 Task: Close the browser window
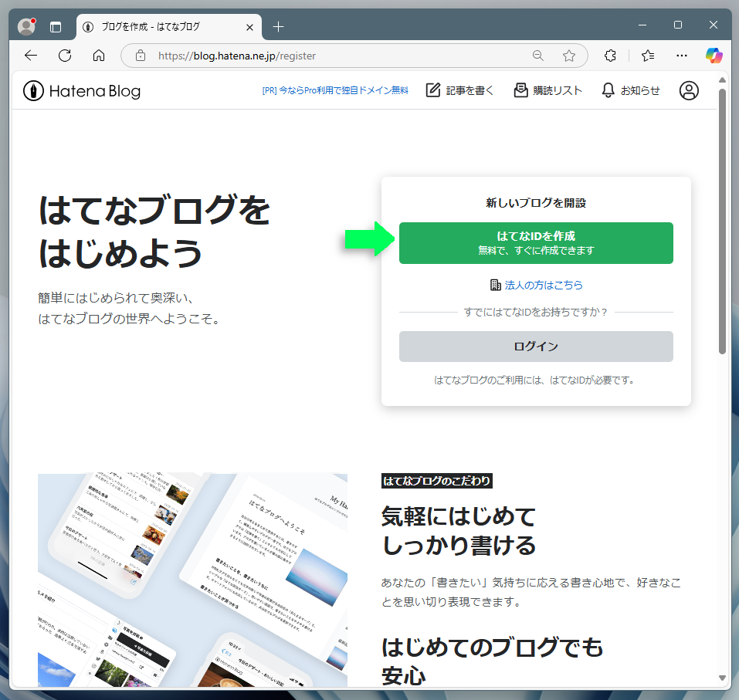714,25
